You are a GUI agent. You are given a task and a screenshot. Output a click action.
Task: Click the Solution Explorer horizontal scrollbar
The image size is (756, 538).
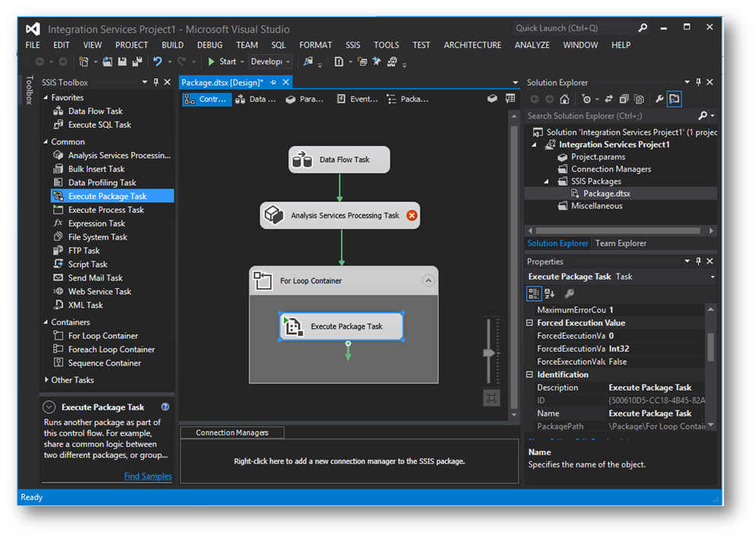[618, 231]
